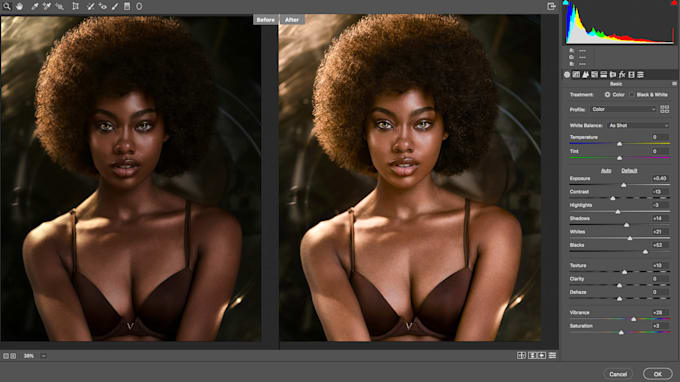The width and height of the screenshot is (680, 382).
Task: Open the White Balance dropdown
Action: click(x=638, y=125)
